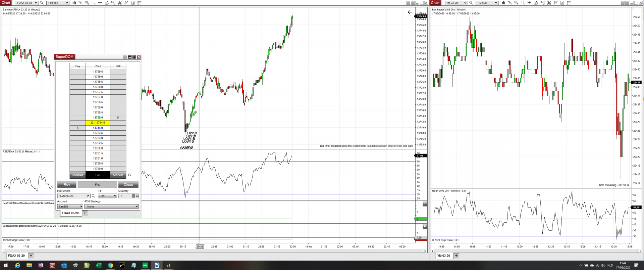This screenshot has width=644, height=270.
Task: Open the quantity selector grid in SuperDOM
Action: (x=133, y=196)
